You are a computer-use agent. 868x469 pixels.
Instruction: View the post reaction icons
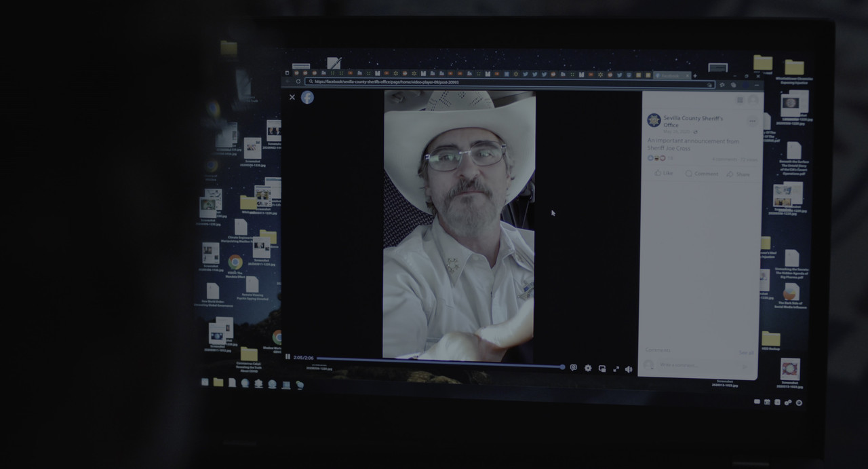(656, 158)
